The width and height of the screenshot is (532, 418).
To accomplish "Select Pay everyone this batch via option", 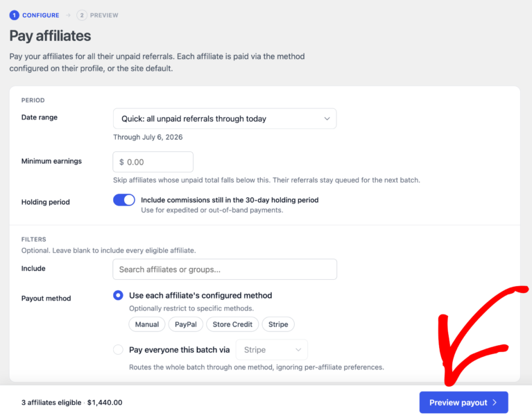I will [118, 349].
